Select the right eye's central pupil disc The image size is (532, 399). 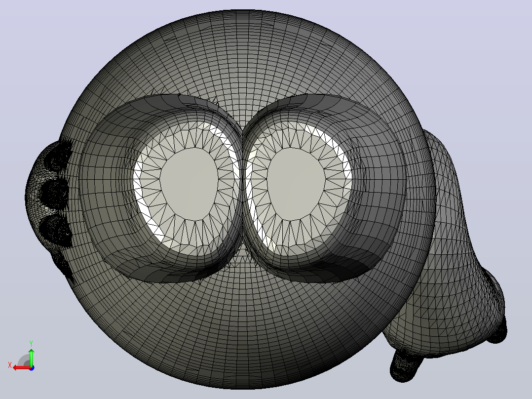(x=296, y=184)
